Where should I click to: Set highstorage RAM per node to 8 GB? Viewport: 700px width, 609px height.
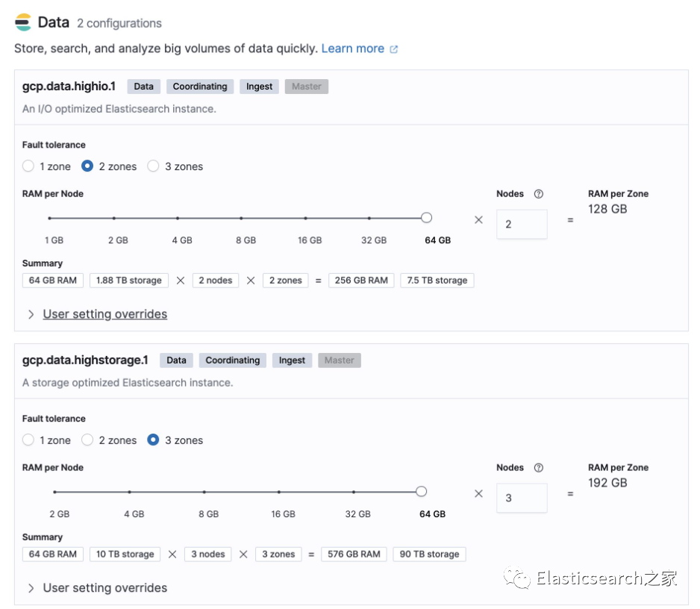pos(204,492)
